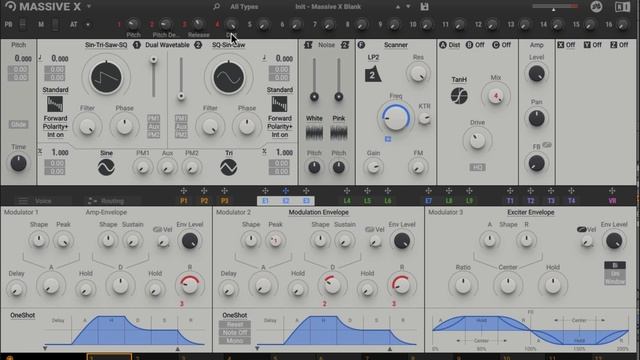Adjust the master volume slider in header
Image resolution: width=640 pixels, height=360 pixels.
pos(555,7)
